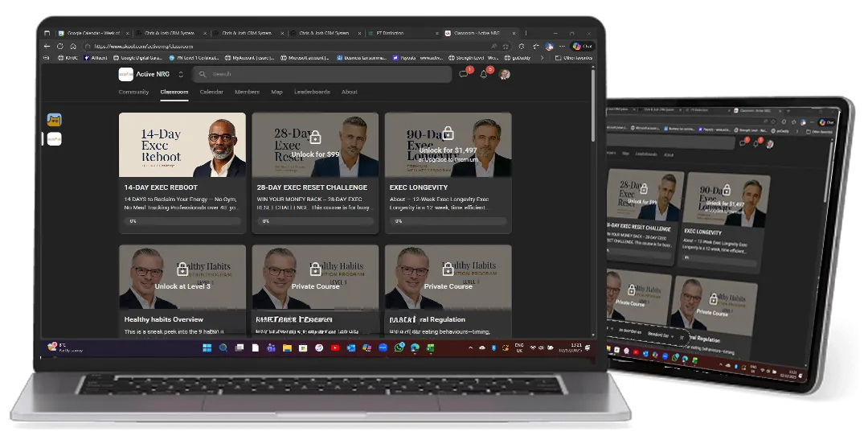This screenshot has height=444, width=868.
Task: Open the 28-DAY EXEC RESET CHALLENGE title
Action: [312, 187]
